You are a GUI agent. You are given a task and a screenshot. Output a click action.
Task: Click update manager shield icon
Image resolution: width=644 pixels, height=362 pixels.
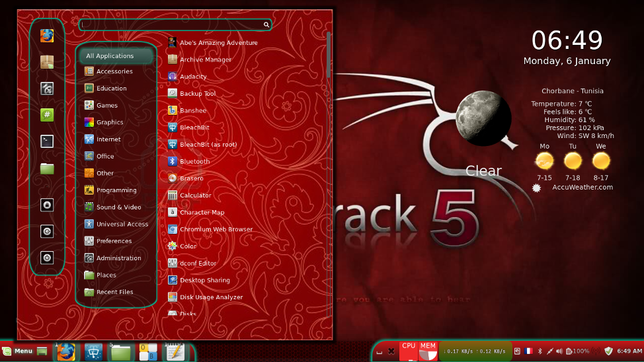coord(609,351)
